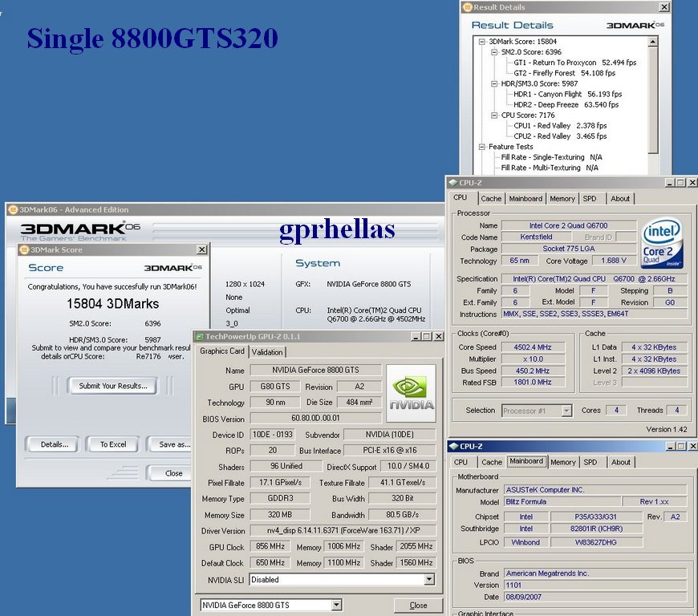Viewport: 698px width, 616px height.
Task: Collapse the SM2.0 Score: 6396 node
Action: tap(494, 52)
